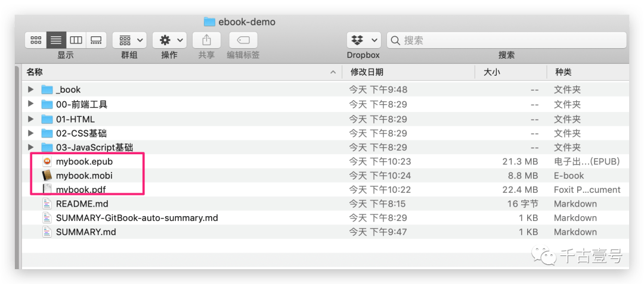Select the mybook.pdf file icon
The image size is (644, 284).
[x=48, y=189]
